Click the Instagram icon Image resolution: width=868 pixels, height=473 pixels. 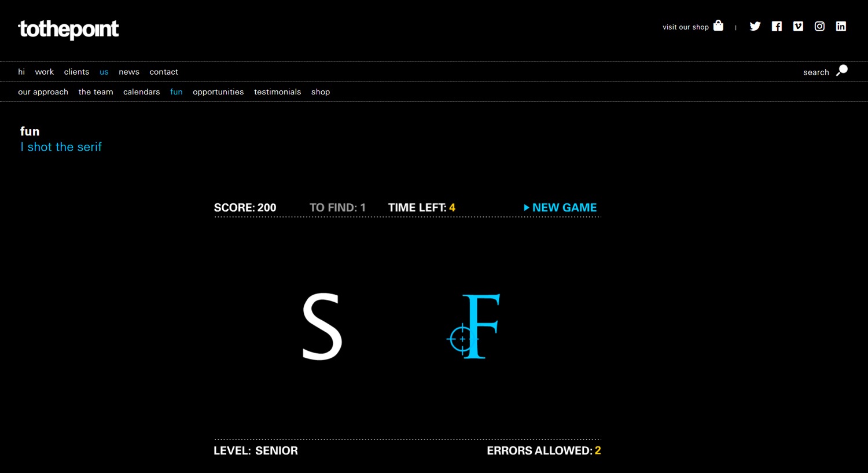pos(819,26)
